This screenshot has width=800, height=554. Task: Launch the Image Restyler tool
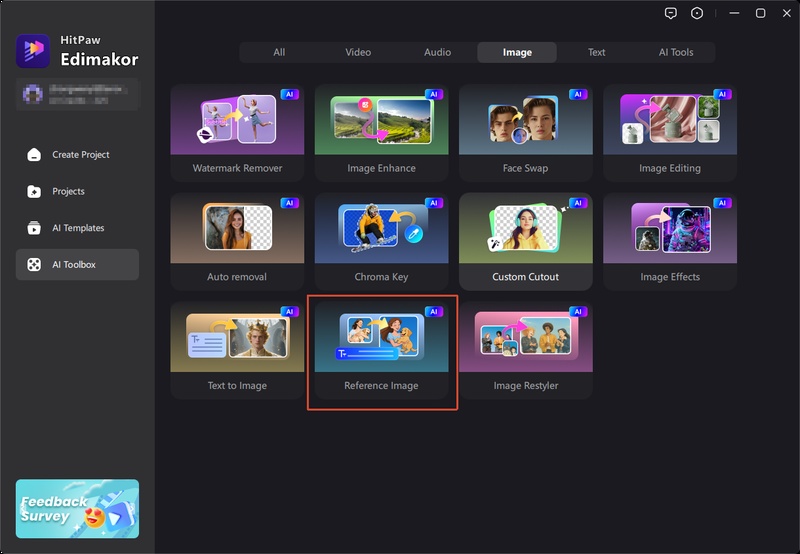coord(526,350)
